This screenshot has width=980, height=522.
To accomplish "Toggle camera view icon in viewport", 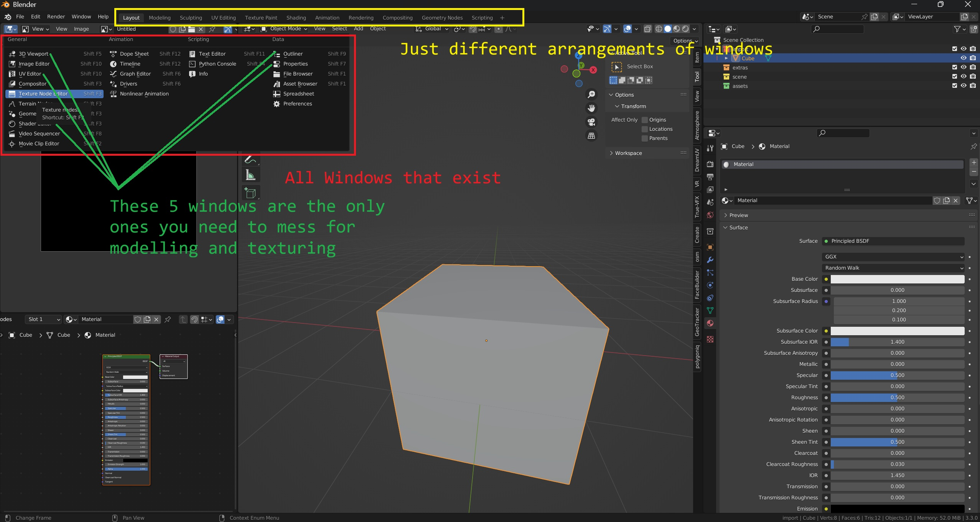I will tap(591, 122).
